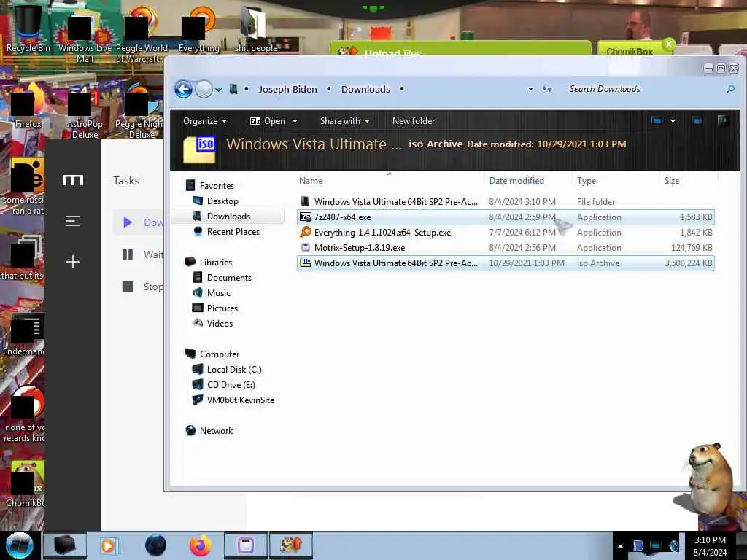Click the large iso file icon in details pane

tap(199, 149)
